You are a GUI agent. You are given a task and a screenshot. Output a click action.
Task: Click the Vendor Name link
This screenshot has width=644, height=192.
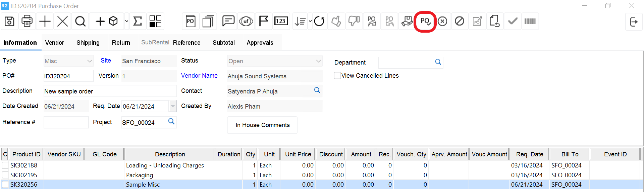coord(199,76)
